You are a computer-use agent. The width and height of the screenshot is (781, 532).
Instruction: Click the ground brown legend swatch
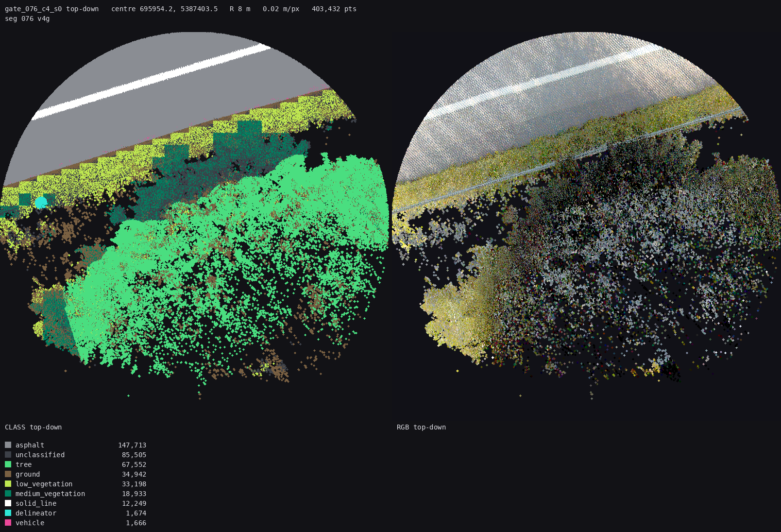8,474
